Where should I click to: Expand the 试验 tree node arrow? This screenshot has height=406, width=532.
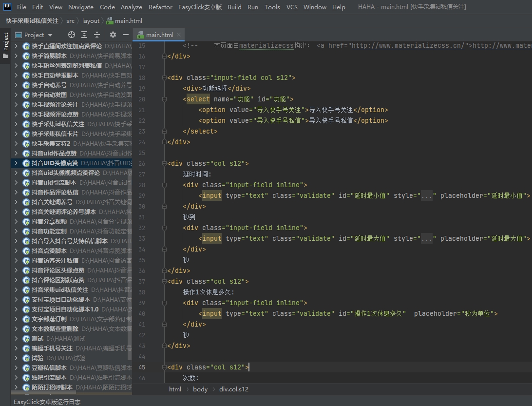point(16,358)
